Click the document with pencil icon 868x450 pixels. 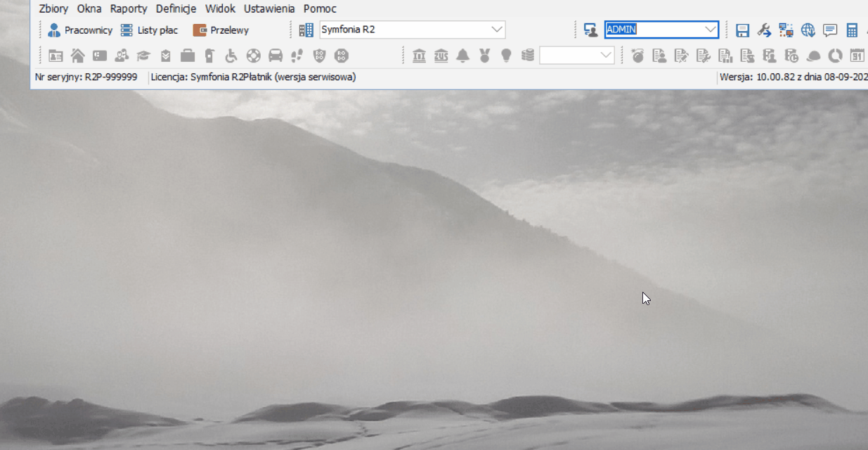click(681, 56)
